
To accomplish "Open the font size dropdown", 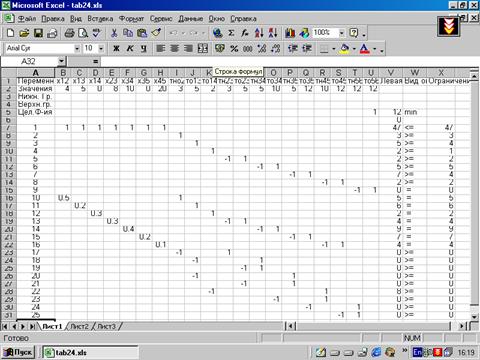I will click(101, 49).
